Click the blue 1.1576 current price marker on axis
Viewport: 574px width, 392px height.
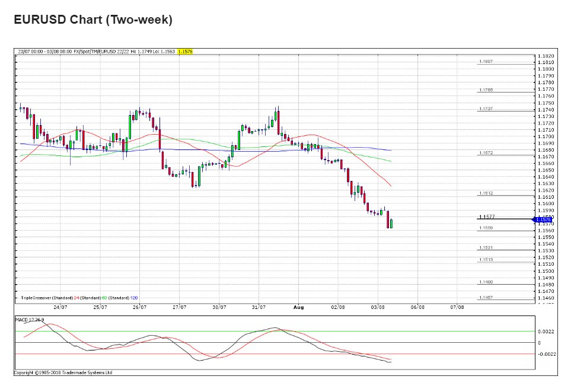pos(542,219)
